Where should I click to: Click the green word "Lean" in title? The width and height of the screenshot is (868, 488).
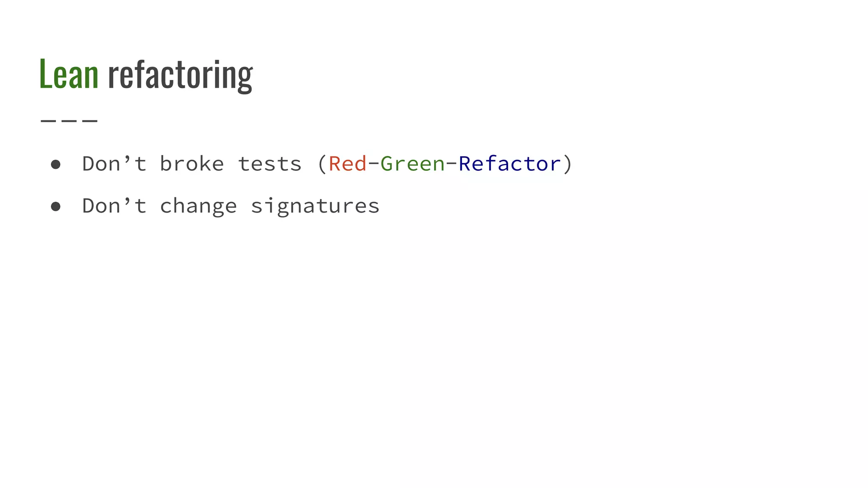[x=69, y=75]
